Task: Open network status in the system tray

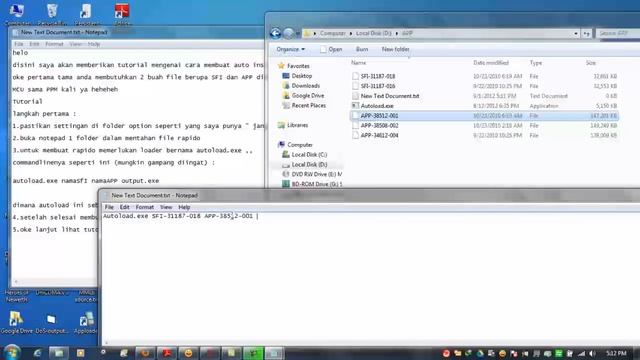Action: point(581,353)
